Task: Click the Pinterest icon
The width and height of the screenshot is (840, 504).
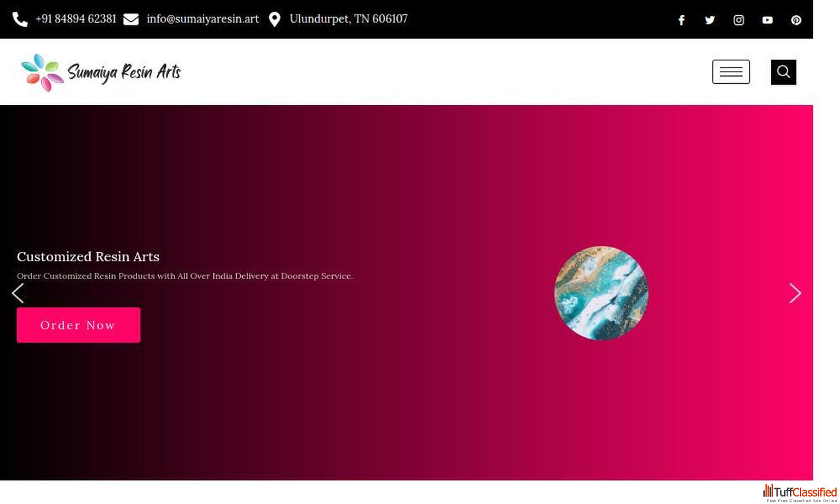Action: [x=796, y=20]
